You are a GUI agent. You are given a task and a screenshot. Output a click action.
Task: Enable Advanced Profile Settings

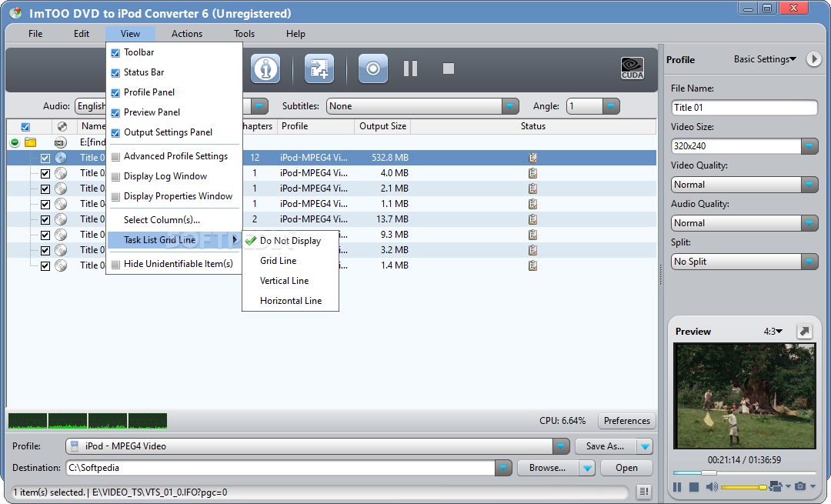115,157
